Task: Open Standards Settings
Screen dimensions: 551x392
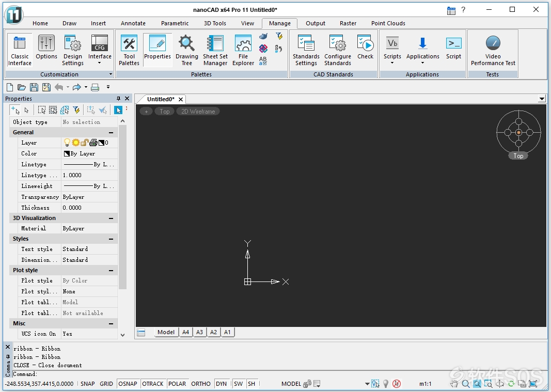Action: click(306, 50)
